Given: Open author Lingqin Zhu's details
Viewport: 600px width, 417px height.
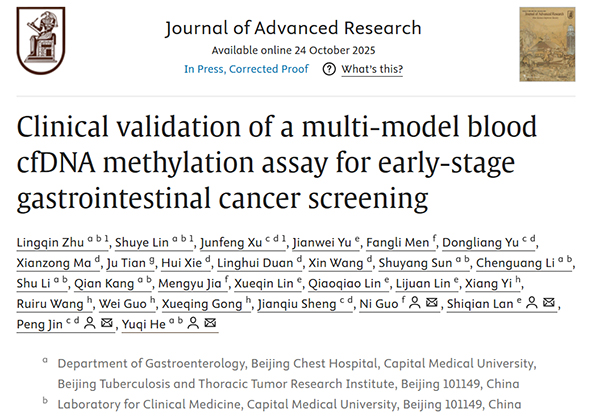Looking at the screenshot, I should tap(46, 240).
